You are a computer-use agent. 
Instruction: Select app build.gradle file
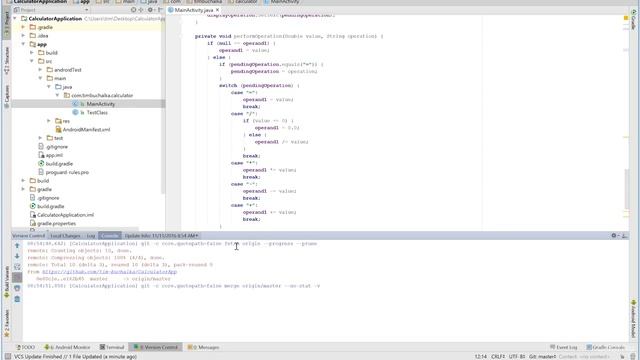click(x=59, y=164)
